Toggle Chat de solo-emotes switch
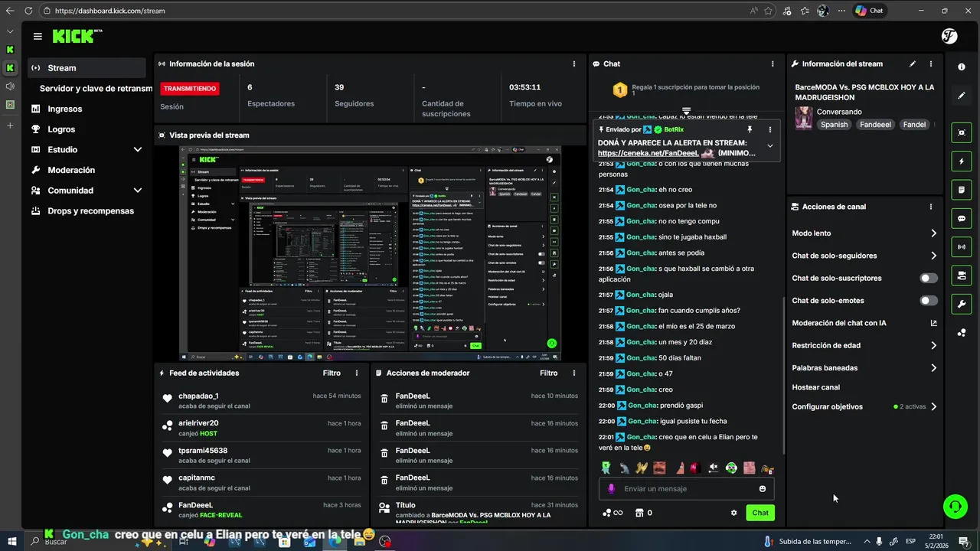Screen dimensions: 980x551 [929, 301]
